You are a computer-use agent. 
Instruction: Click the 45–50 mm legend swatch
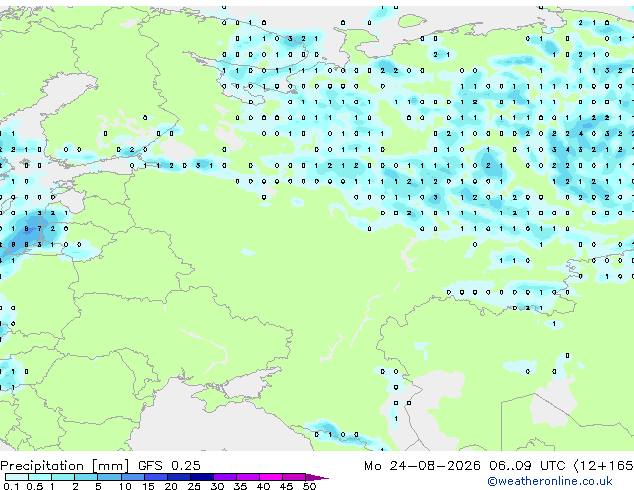tap(294, 477)
